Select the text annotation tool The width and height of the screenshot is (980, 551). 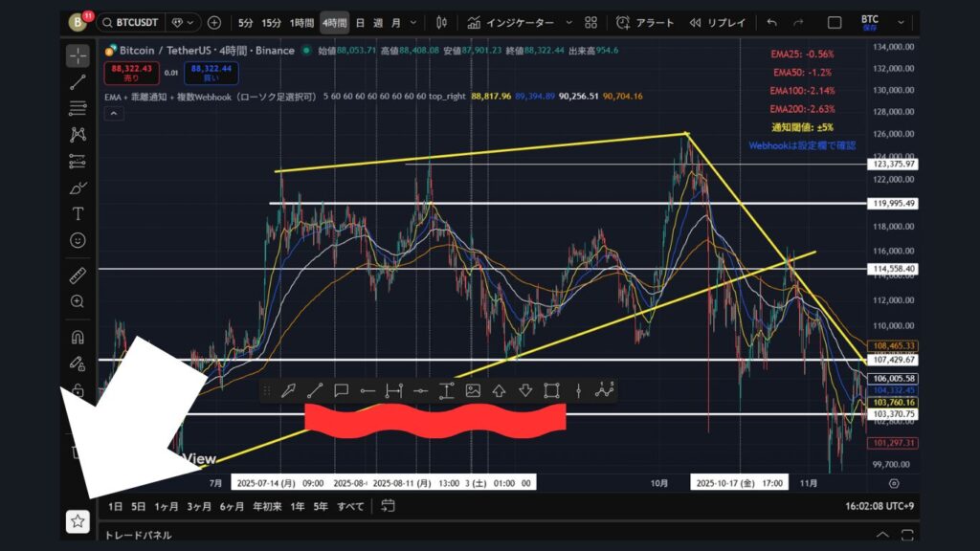(x=78, y=213)
